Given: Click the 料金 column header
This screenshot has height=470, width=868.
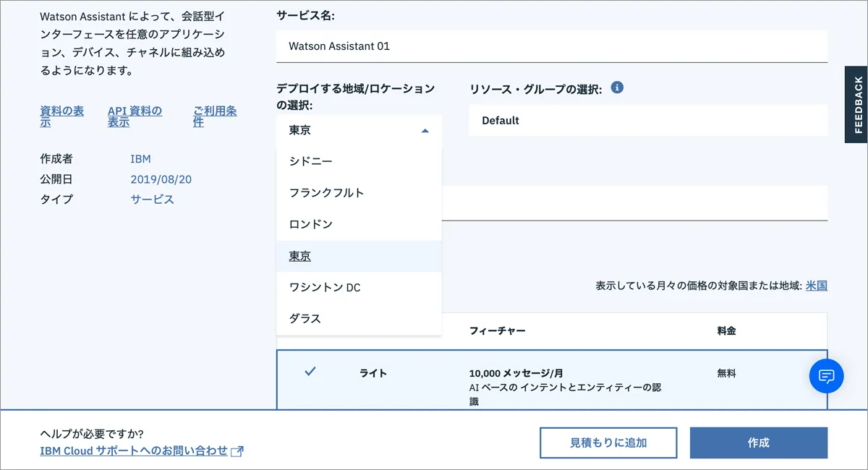Looking at the screenshot, I should click(x=726, y=331).
